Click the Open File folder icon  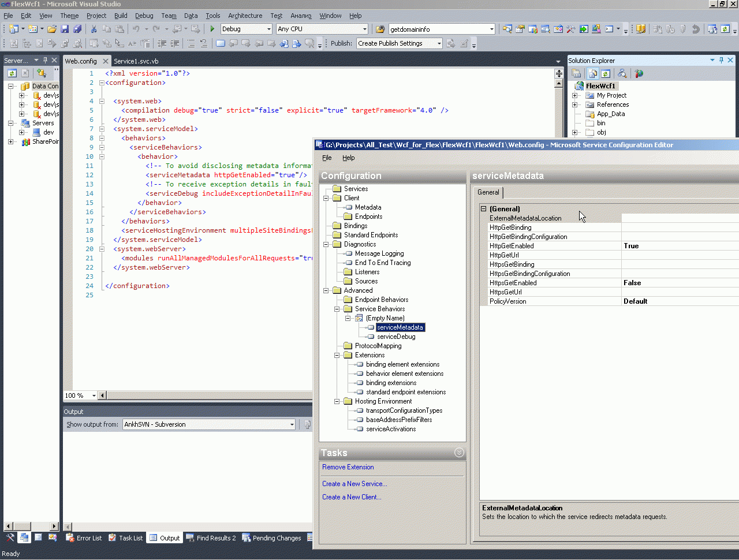(52, 29)
